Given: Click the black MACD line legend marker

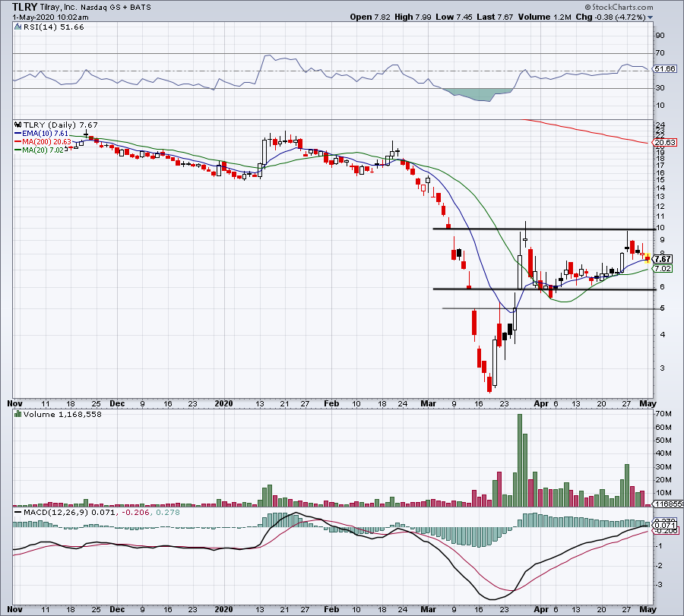Looking at the screenshot, I should 18,513.
